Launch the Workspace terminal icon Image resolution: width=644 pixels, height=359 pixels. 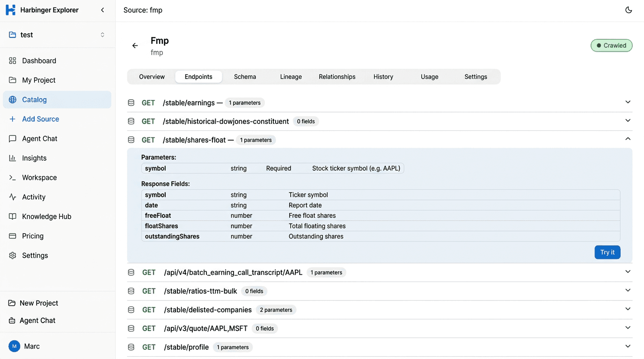12,177
